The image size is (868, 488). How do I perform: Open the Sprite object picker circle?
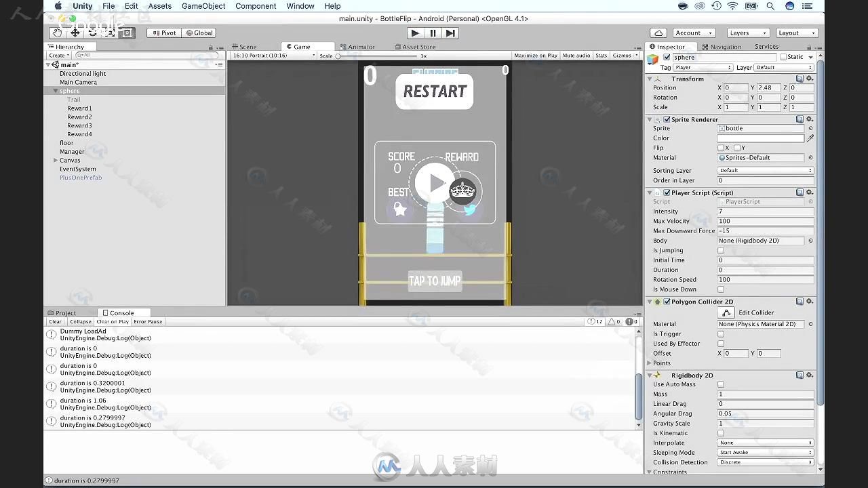810,128
